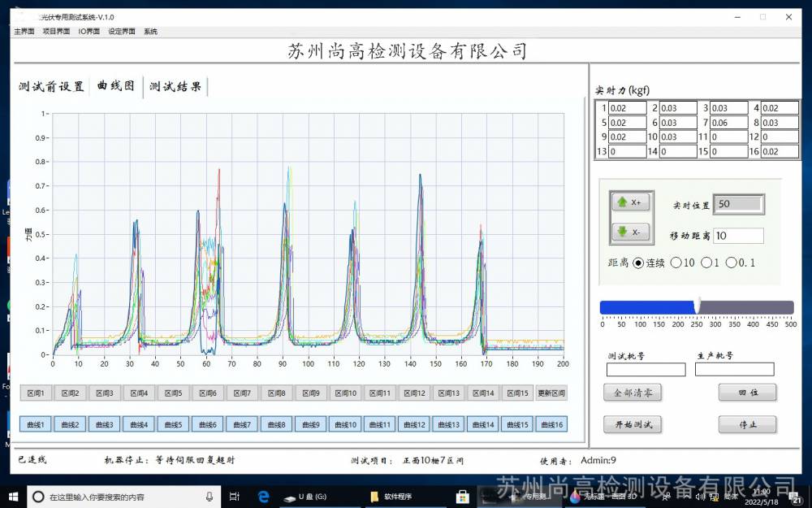This screenshot has height=508, width=812.
Task: Click the microphone icon in the search box
Action: 209,497
